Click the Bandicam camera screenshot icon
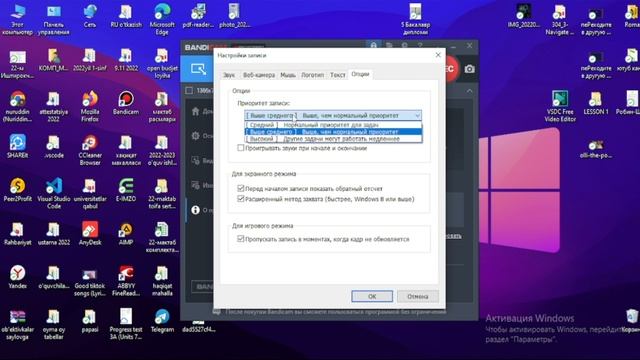This screenshot has width=640, height=360. pos(469,69)
